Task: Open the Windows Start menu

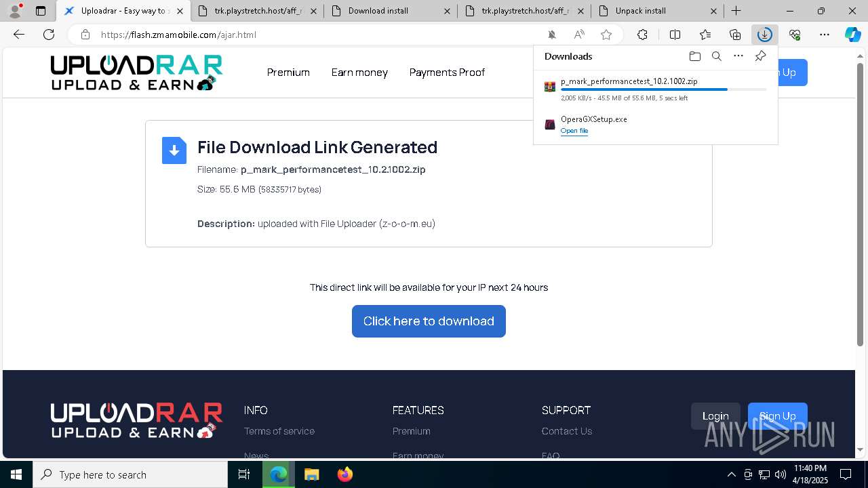Action: tap(16, 474)
